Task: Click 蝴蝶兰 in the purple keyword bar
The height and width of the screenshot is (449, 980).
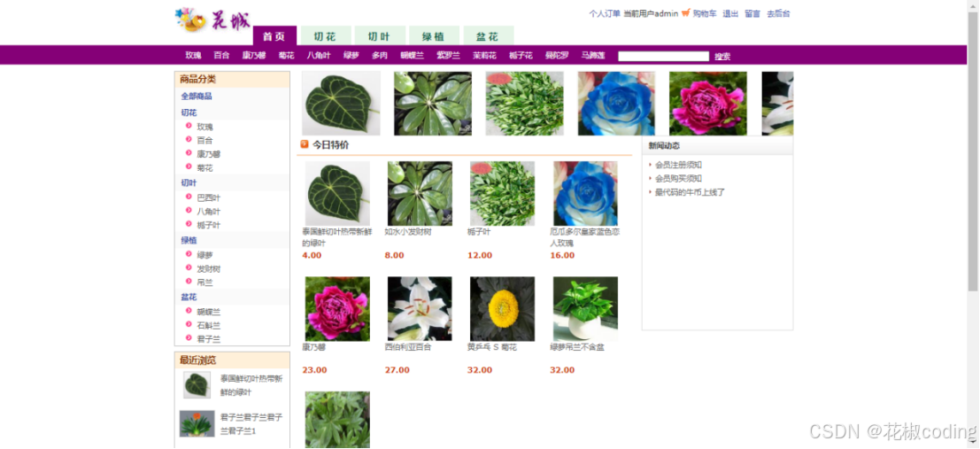Action: coord(413,56)
